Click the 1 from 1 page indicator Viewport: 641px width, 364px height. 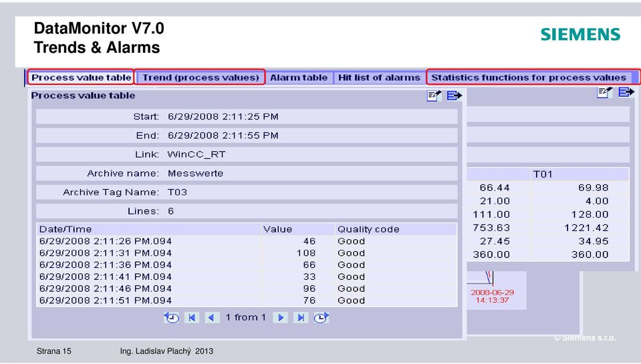pos(246,317)
